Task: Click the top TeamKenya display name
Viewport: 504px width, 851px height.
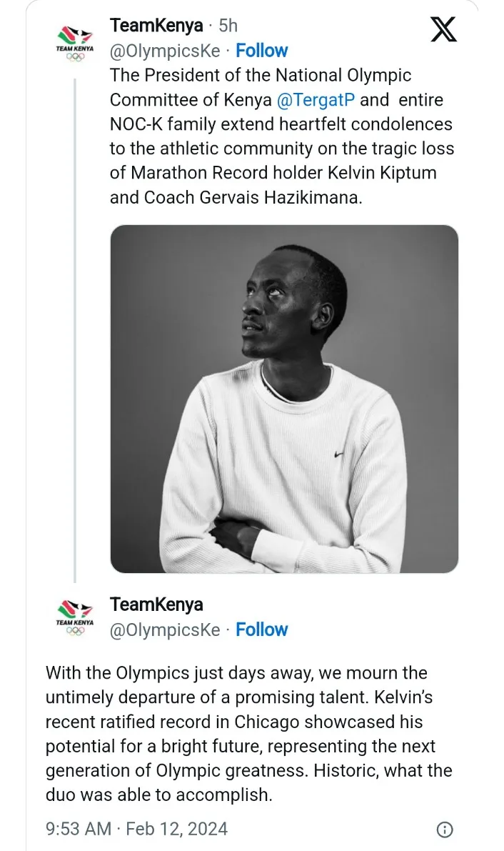Action: (x=156, y=26)
